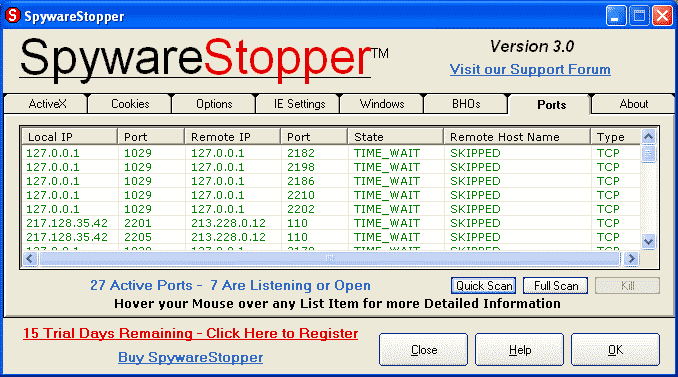Open the Windows tab
Image resolution: width=678 pixels, height=377 pixels.
click(382, 104)
